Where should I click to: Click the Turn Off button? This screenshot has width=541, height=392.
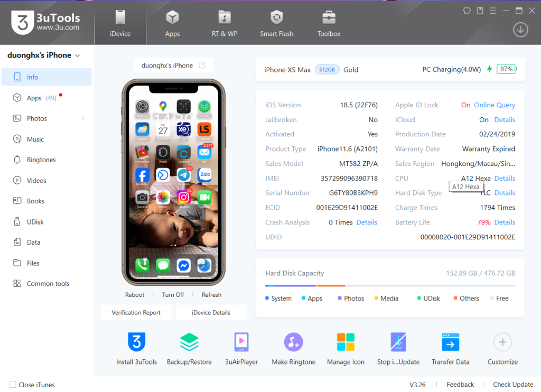point(173,295)
